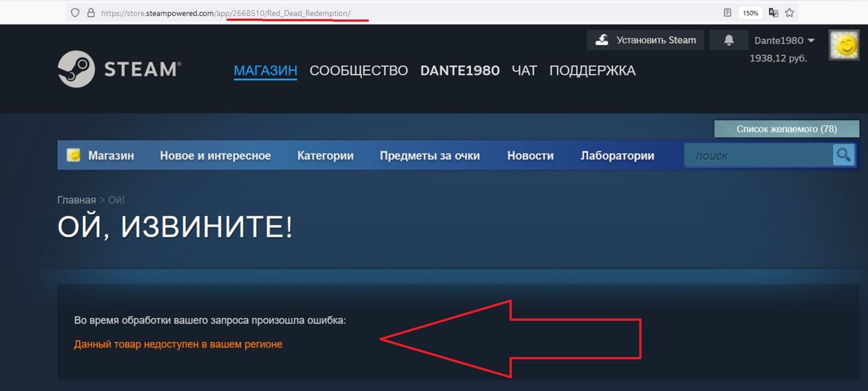Viewport: 868px width, 391px height.
Task: Click Установить Steam button
Action: [x=645, y=41]
